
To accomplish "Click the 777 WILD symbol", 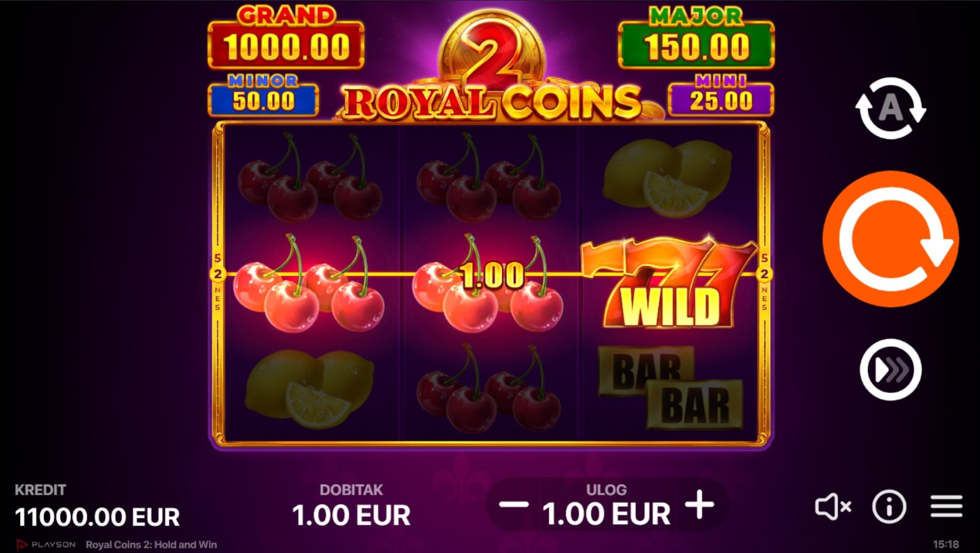I will click(x=669, y=282).
